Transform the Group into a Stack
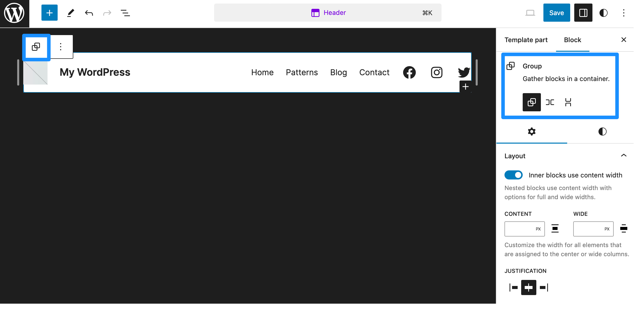 click(569, 102)
